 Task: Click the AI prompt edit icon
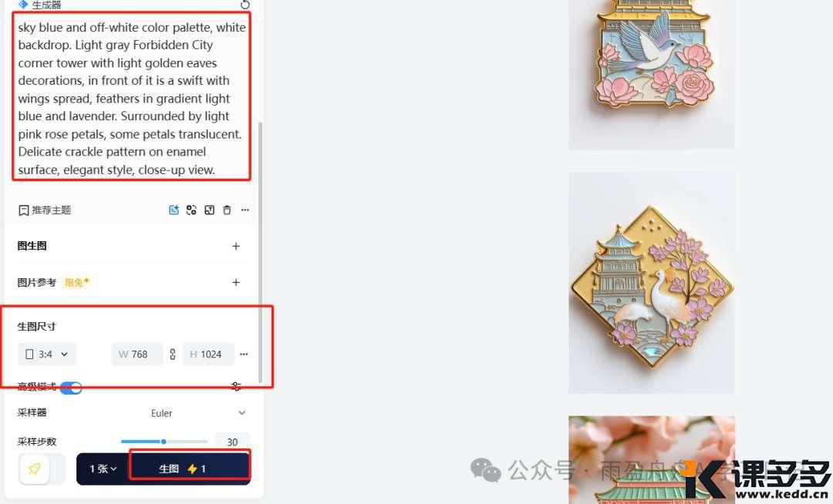[174, 210]
